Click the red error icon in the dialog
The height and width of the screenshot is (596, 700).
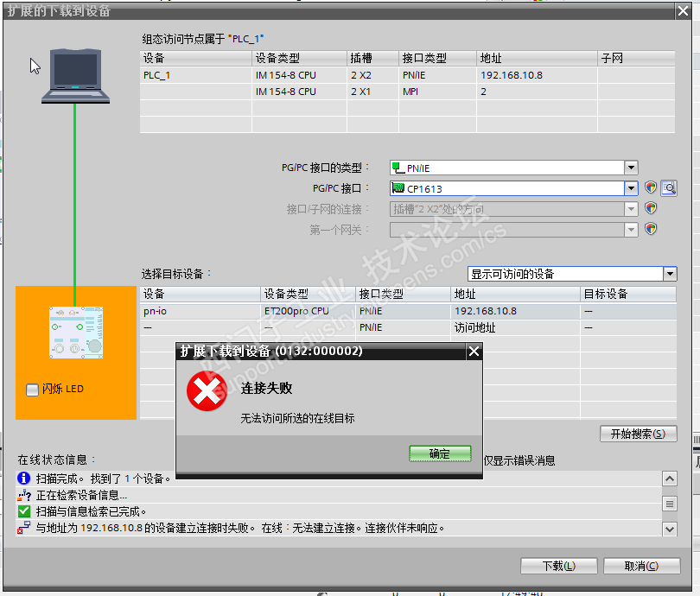pos(207,390)
